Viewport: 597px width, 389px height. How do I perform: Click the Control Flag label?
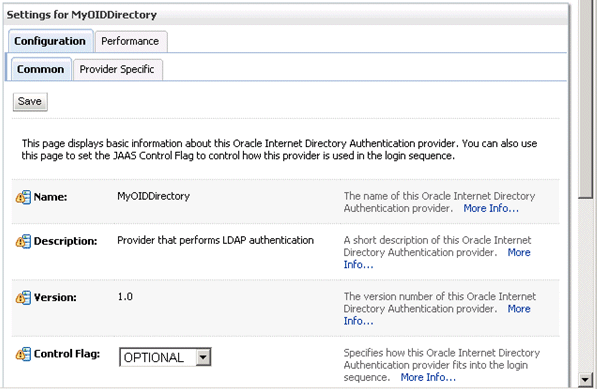tap(67, 354)
